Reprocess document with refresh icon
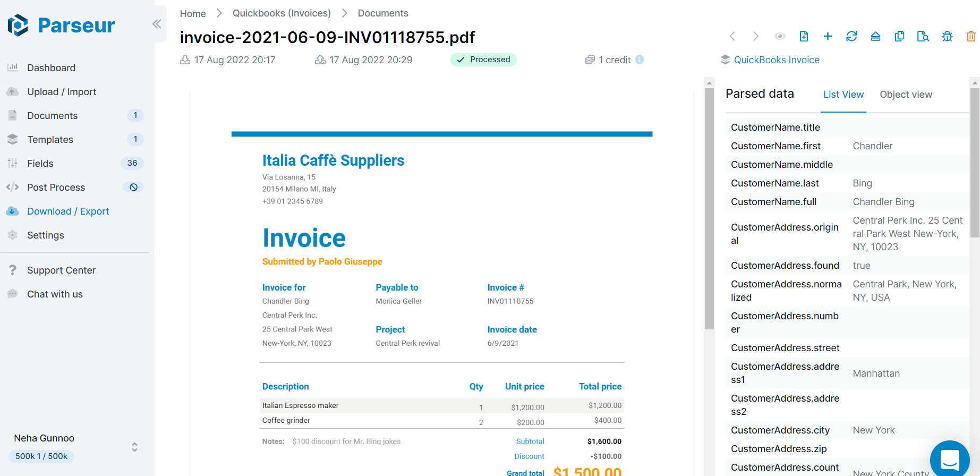The width and height of the screenshot is (980, 476). (851, 36)
